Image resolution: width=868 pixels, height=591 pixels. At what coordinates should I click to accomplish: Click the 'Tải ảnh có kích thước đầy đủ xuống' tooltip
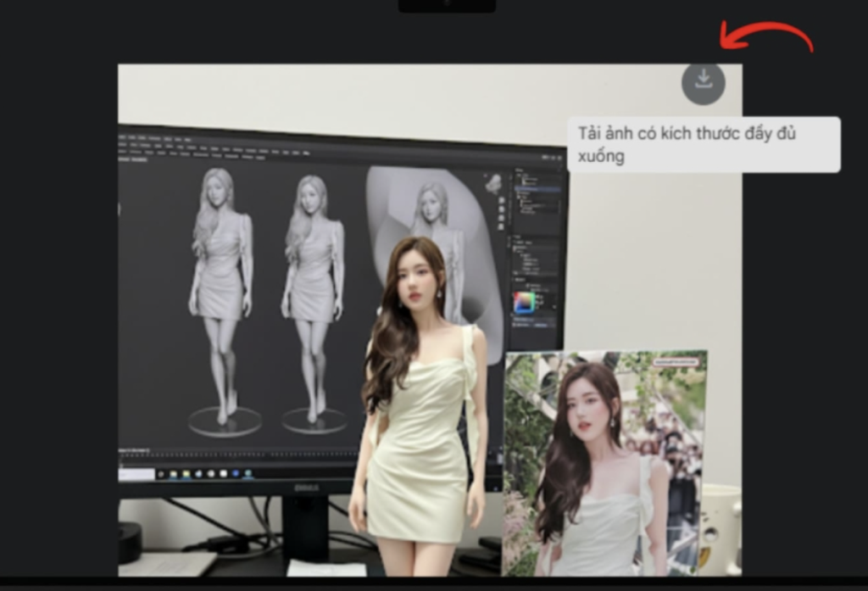[703, 145]
